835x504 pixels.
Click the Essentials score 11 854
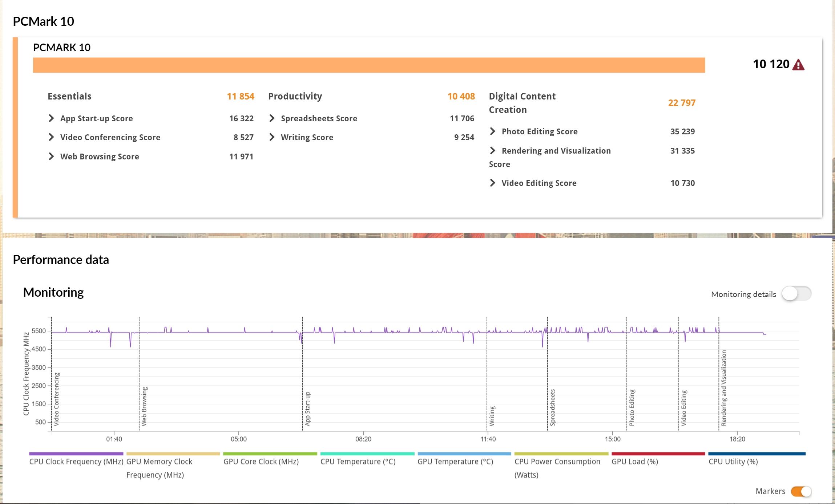click(241, 96)
